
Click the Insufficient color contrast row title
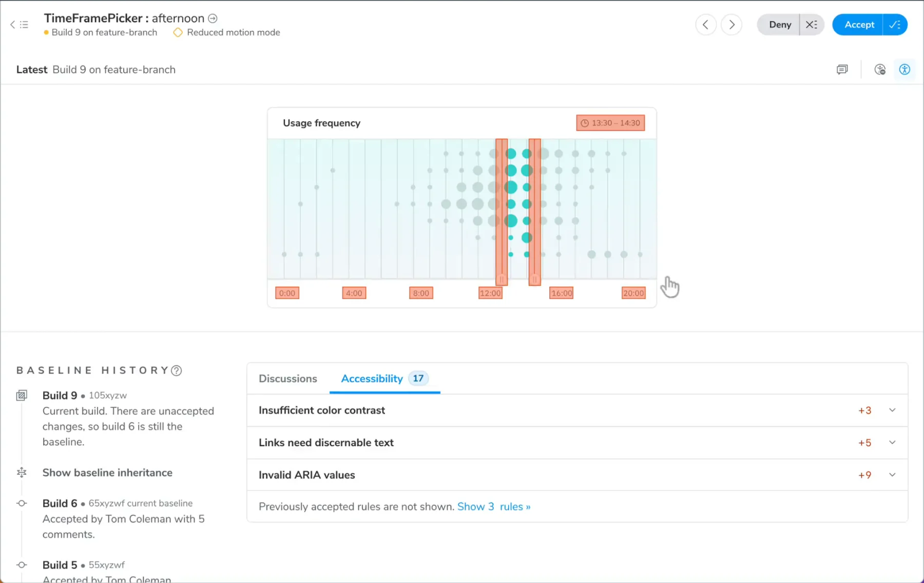[322, 410]
